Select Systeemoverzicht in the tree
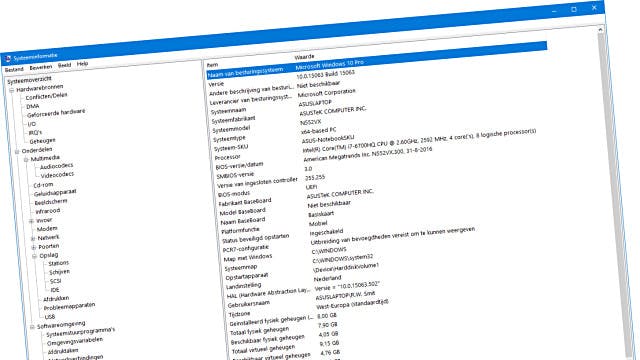The width and height of the screenshot is (640, 360). (29, 80)
